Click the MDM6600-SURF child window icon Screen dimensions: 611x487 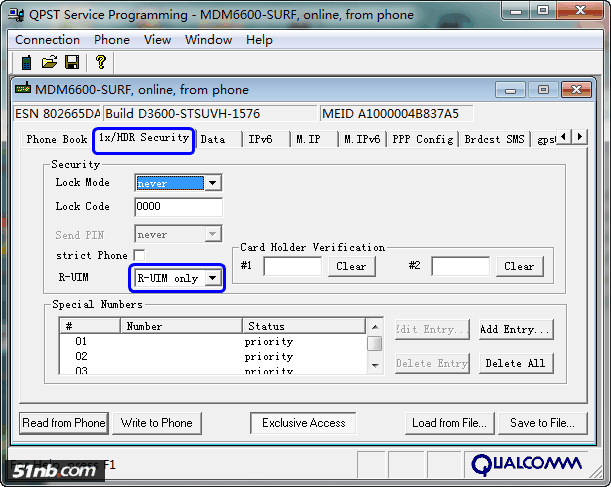(x=23, y=88)
